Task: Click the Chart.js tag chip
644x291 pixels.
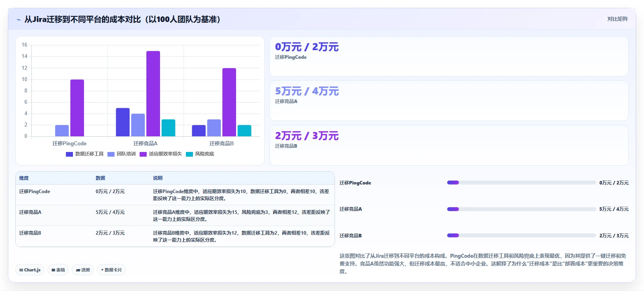Action: (30, 270)
